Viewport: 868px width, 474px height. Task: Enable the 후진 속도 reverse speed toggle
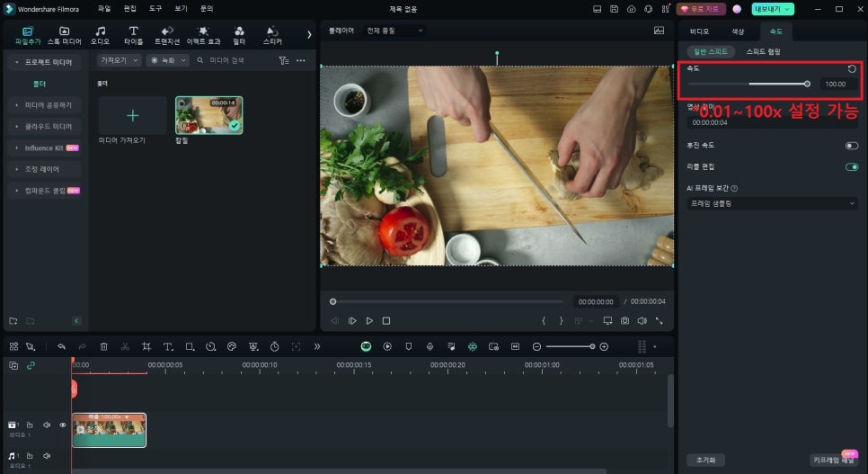(851, 145)
